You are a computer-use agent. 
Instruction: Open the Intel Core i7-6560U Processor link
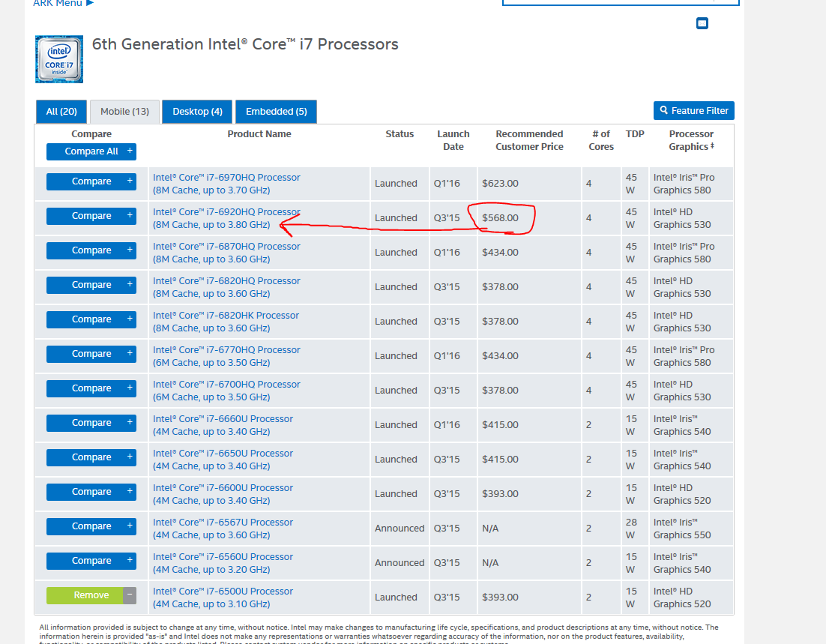[x=223, y=563]
